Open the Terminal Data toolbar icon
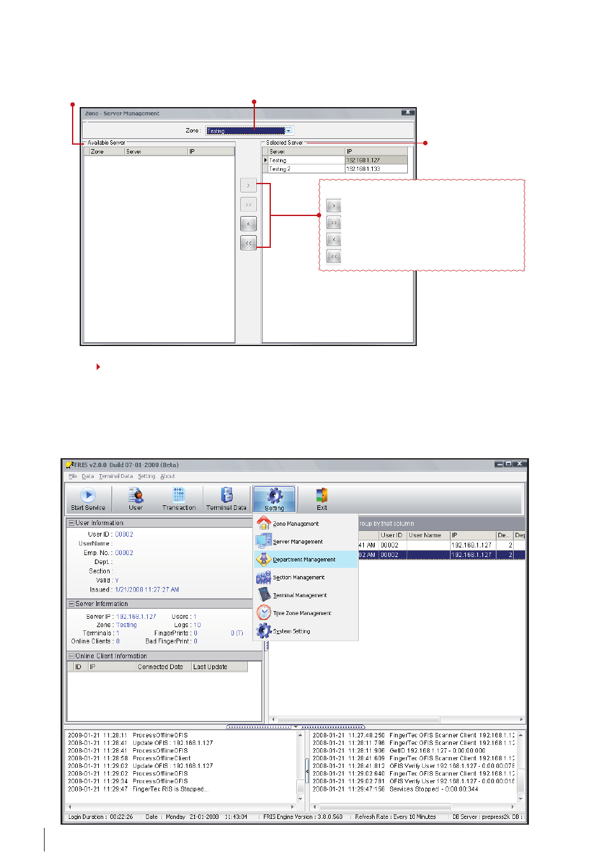The width and height of the screenshot is (608, 868). tap(226, 499)
